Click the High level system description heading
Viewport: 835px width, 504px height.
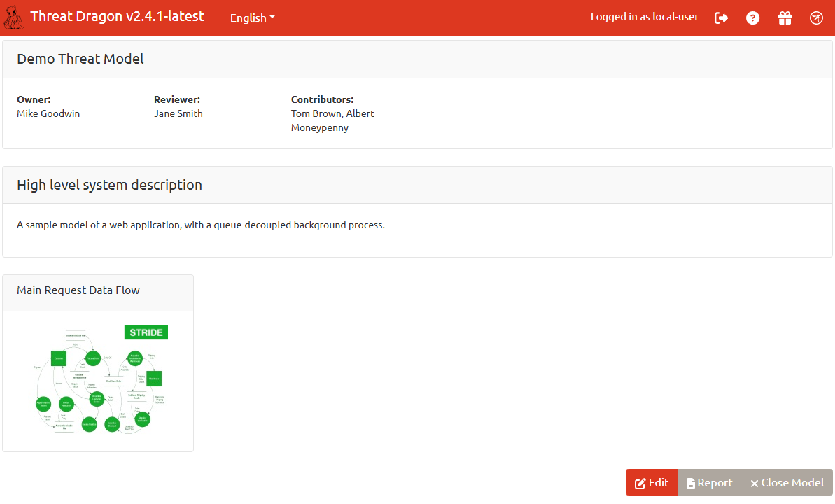(x=110, y=185)
